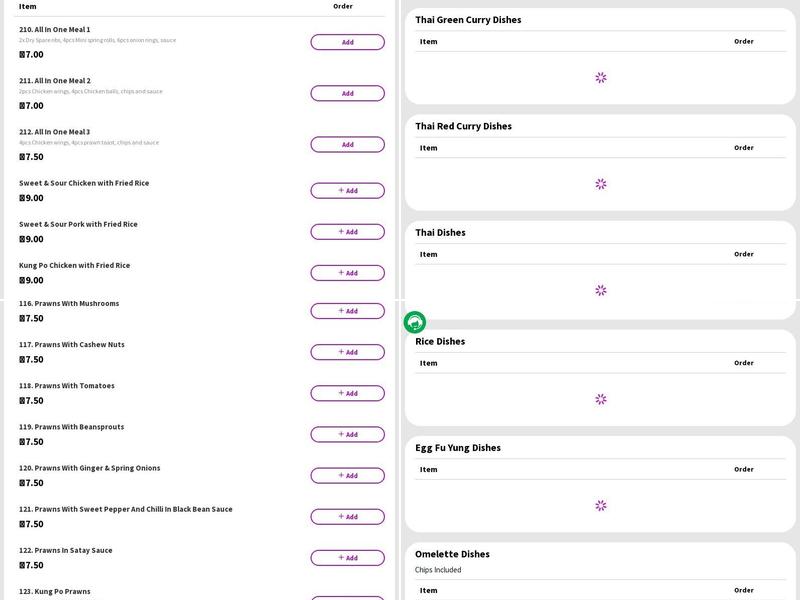Click the Egg Fu Yung Dishes loading spinner
Screen dimensions: 800x600
click(x=601, y=506)
